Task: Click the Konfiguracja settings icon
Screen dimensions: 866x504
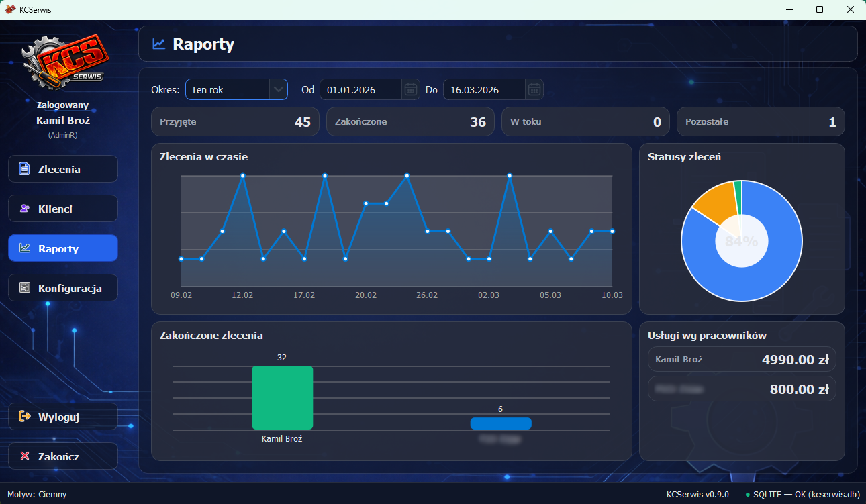Action: click(x=25, y=288)
